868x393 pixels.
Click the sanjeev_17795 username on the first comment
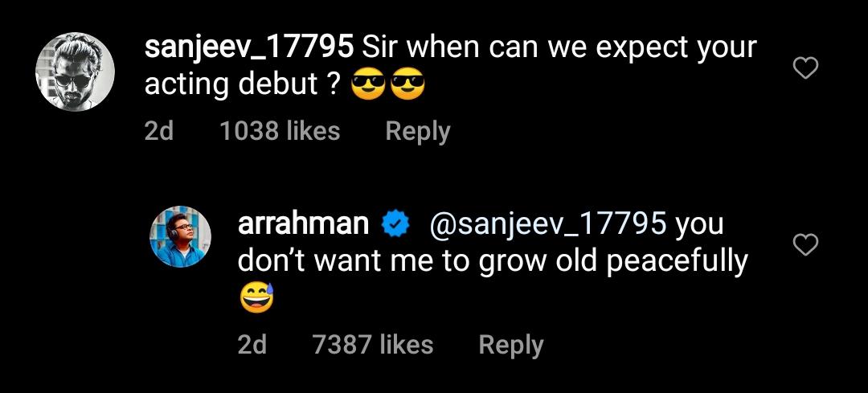pyautogui.click(x=248, y=48)
